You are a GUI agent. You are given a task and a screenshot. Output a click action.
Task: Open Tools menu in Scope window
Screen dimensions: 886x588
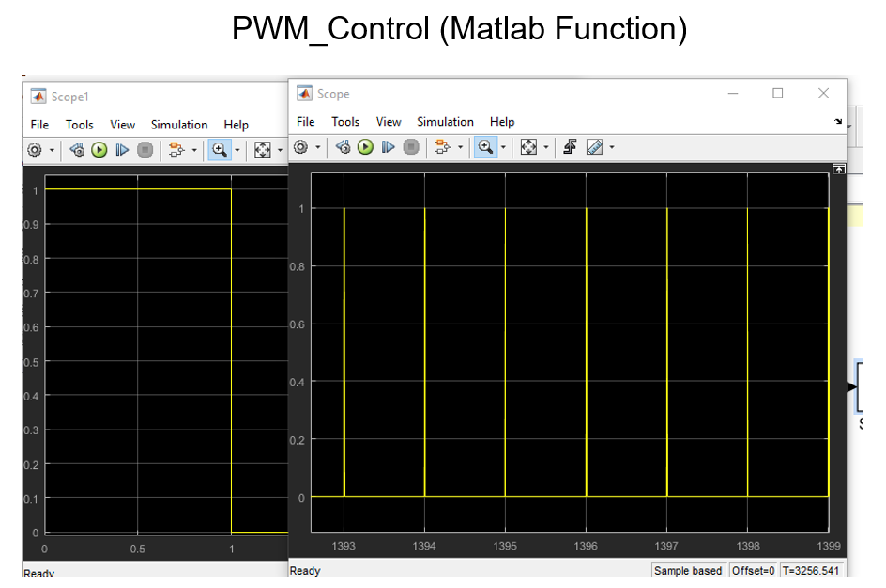point(345,122)
